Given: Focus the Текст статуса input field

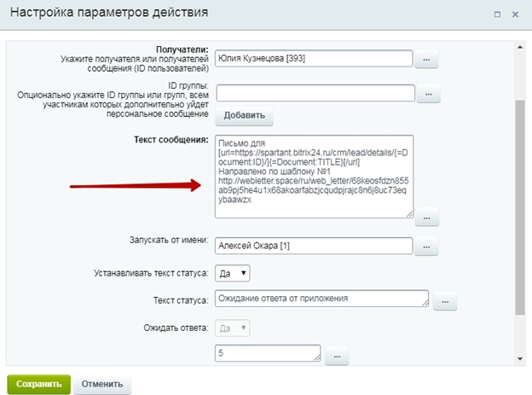Looking at the screenshot, I should (x=321, y=299).
